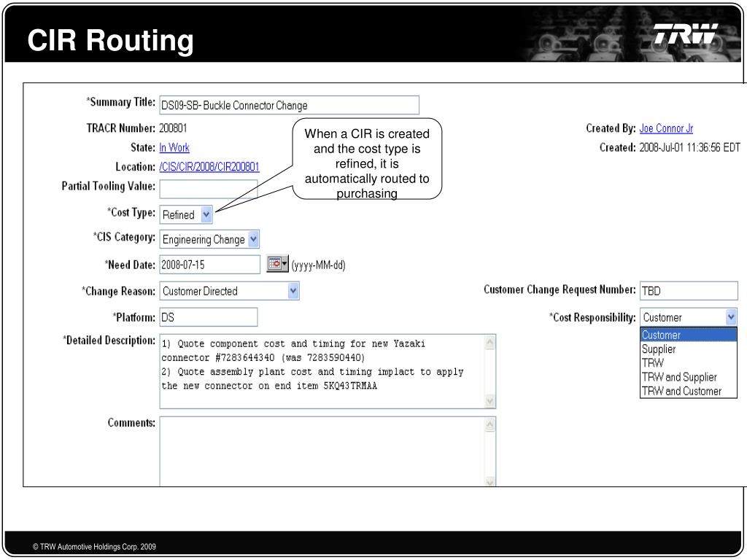Open the Joe Connor Jr creator link

point(666,128)
